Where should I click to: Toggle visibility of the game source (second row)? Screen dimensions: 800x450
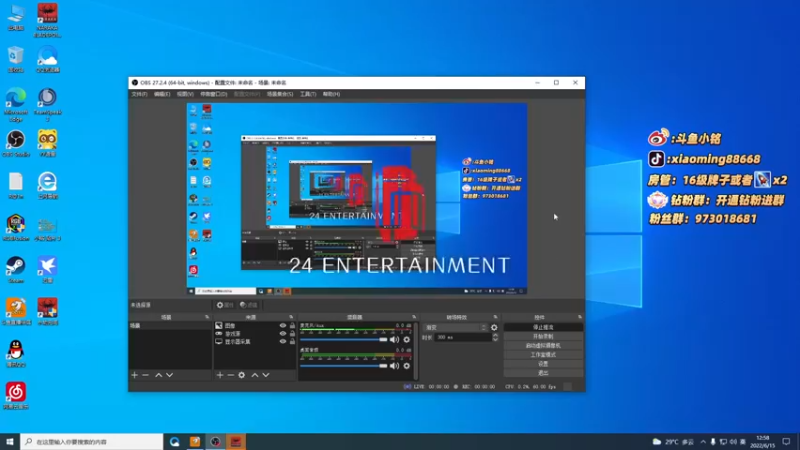tap(283, 334)
